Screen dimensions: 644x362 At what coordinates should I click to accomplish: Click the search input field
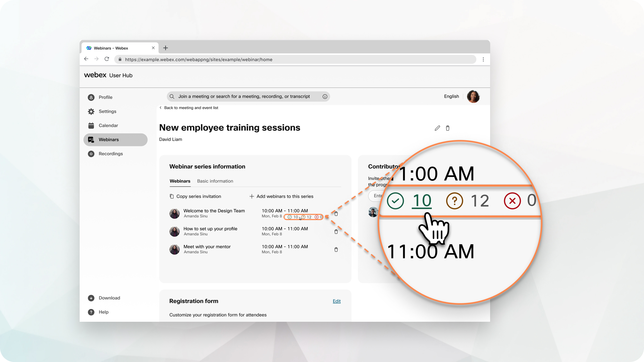click(x=248, y=96)
